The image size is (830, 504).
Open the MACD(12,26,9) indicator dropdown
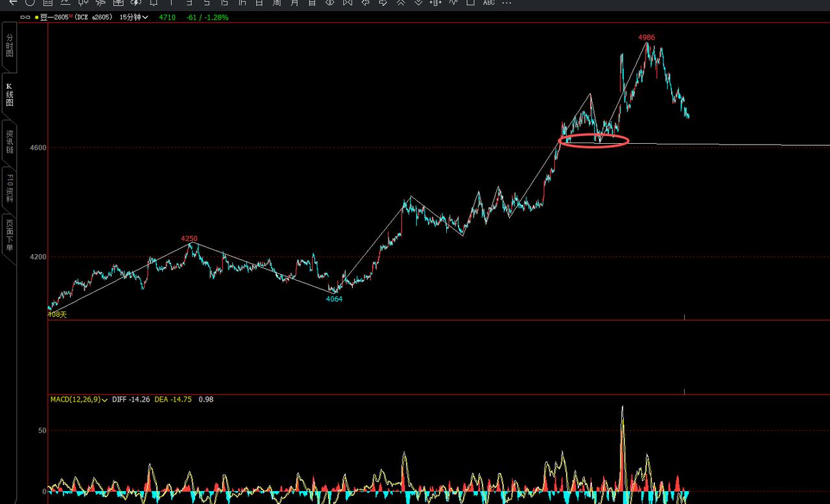[x=78, y=400]
